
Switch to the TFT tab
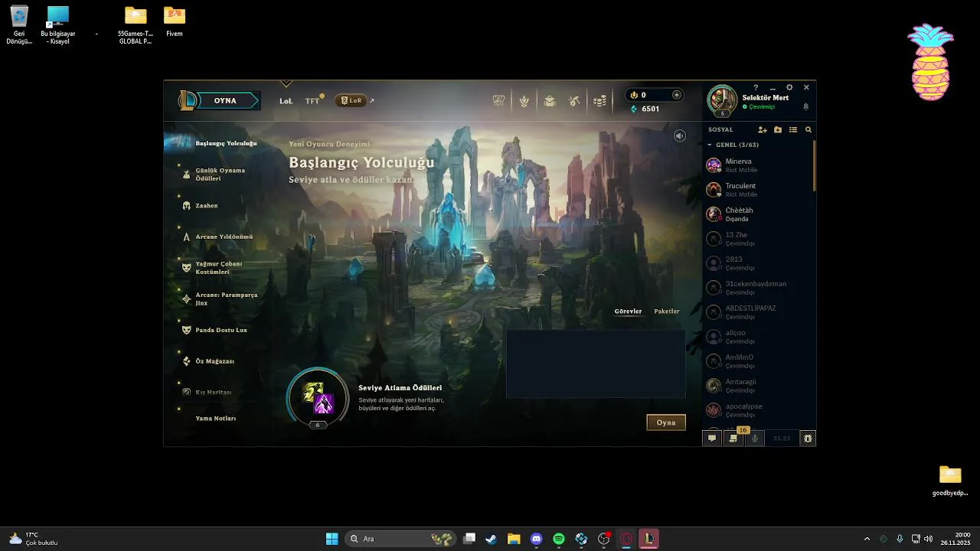312,101
